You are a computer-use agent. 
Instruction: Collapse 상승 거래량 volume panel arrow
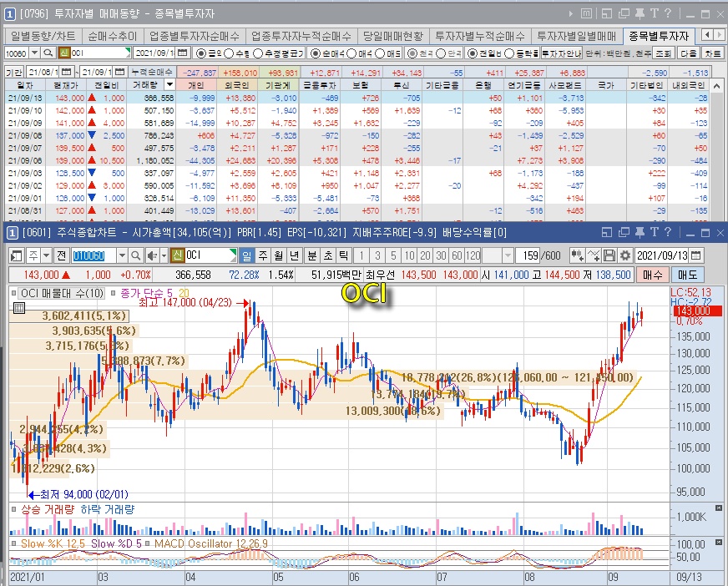pos(719,508)
